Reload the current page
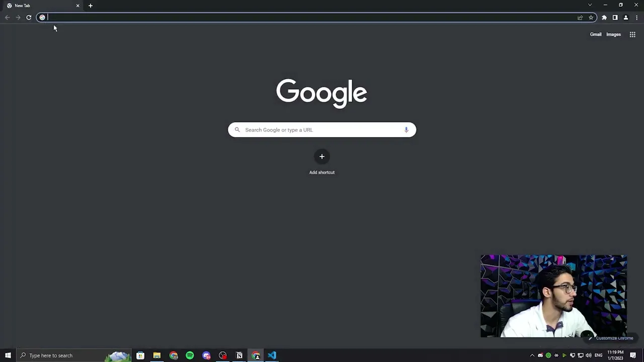The height and width of the screenshot is (362, 644). tap(29, 18)
